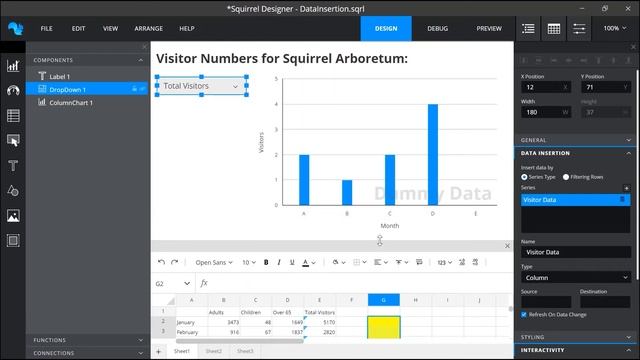Expand the General properties section

click(x=629, y=140)
